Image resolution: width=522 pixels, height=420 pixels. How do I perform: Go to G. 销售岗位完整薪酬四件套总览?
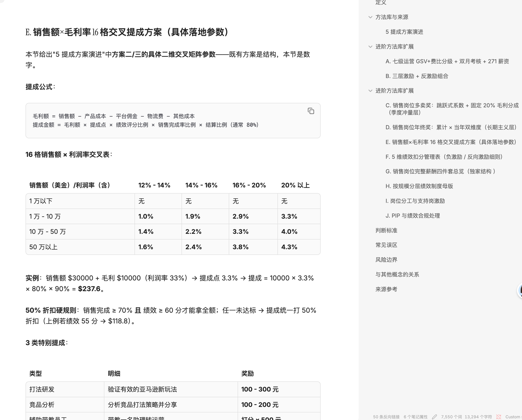tap(441, 171)
